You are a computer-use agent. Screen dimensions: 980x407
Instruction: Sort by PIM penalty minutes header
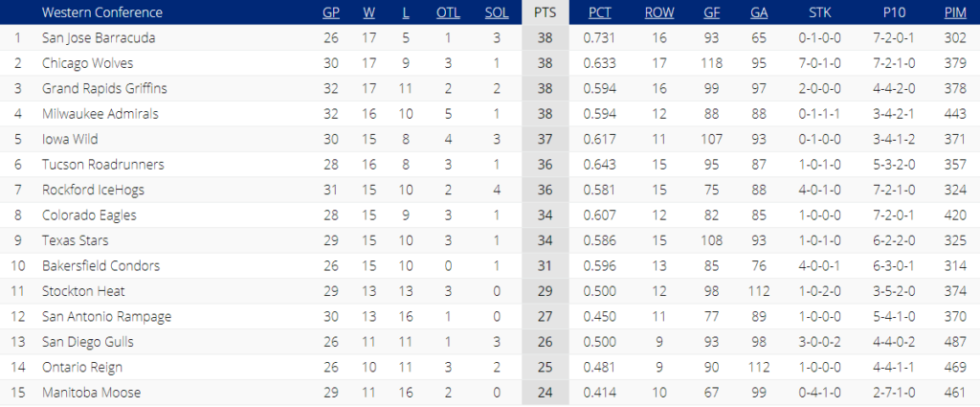pos(956,12)
